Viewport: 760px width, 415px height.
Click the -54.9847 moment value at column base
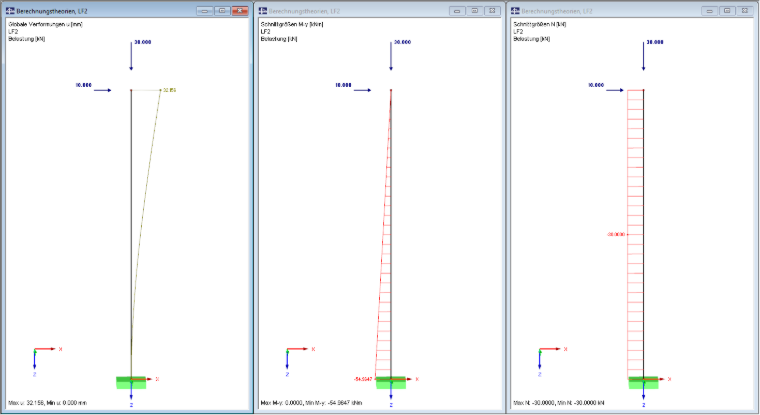(363, 379)
